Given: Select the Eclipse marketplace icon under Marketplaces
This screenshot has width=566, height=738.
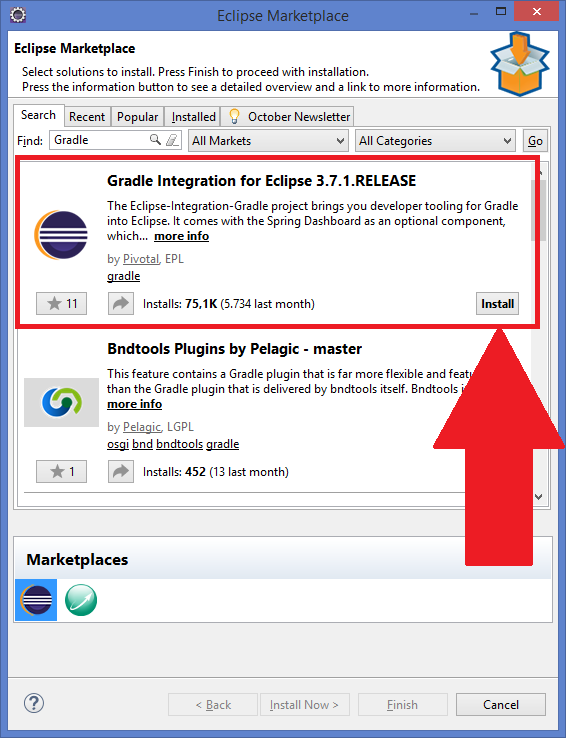Looking at the screenshot, I should [x=36, y=600].
